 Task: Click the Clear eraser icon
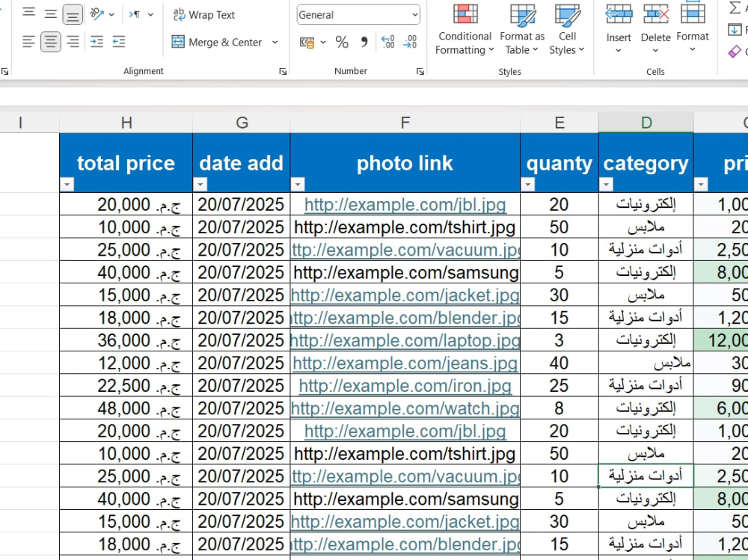click(735, 51)
